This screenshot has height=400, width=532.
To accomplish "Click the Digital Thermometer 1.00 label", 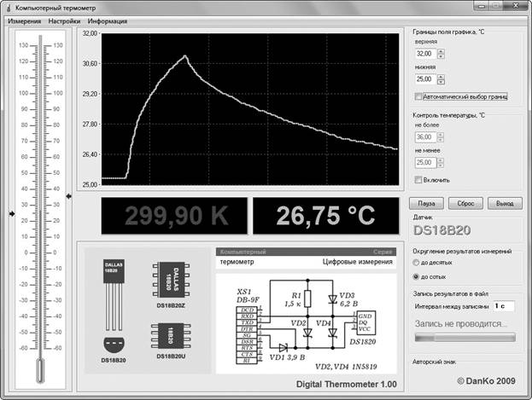I will click(x=347, y=384).
